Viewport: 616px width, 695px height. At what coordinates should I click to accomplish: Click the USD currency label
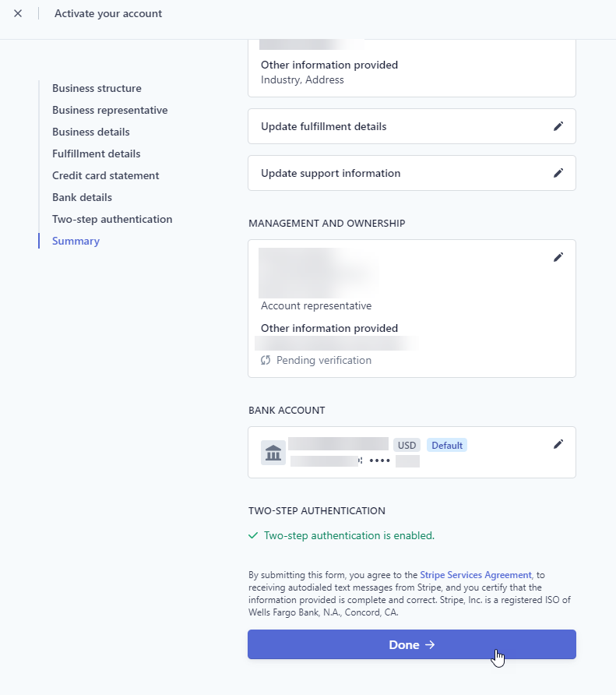click(x=407, y=445)
